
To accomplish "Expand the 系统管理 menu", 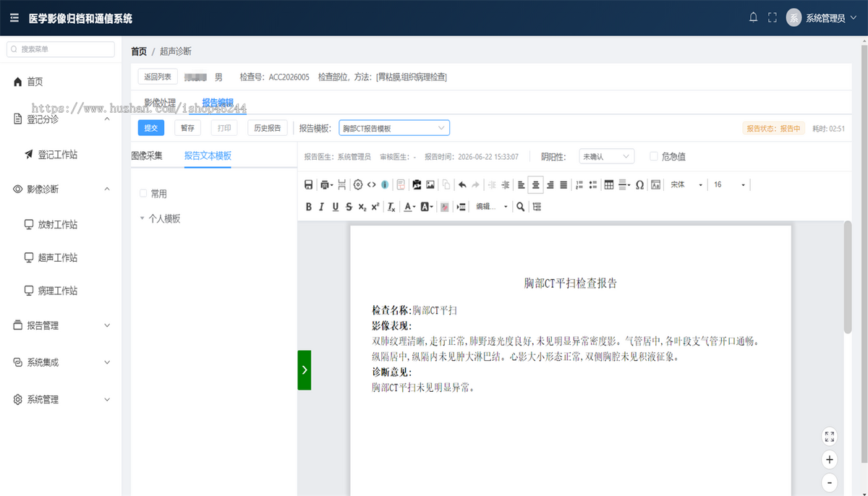I will [x=61, y=399].
